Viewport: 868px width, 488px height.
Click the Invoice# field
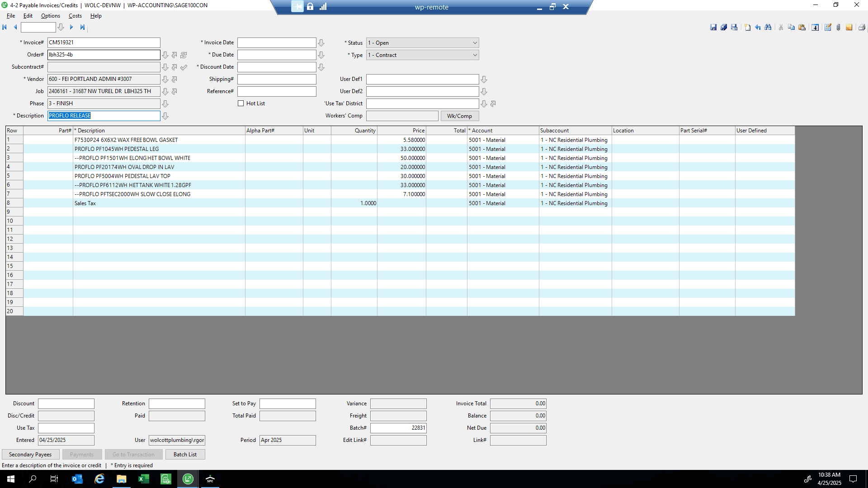point(104,42)
